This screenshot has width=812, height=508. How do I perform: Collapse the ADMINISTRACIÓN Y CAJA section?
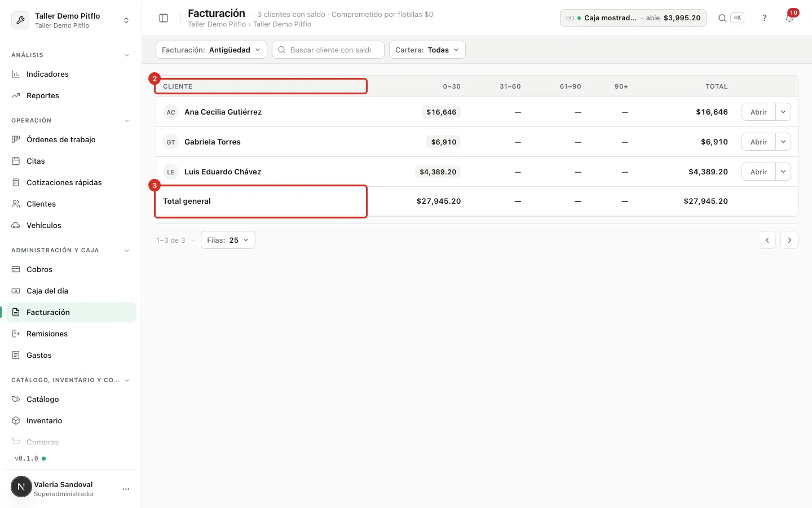(127, 251)
